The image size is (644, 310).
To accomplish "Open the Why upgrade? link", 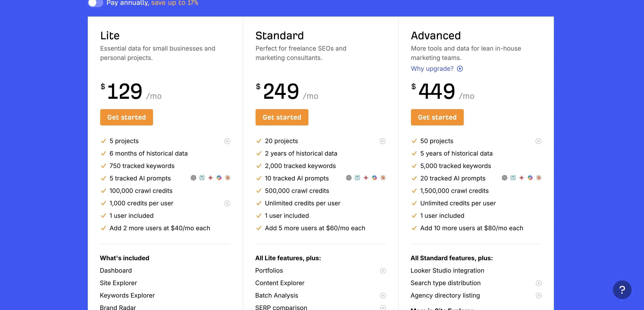I will click(437, 69).
